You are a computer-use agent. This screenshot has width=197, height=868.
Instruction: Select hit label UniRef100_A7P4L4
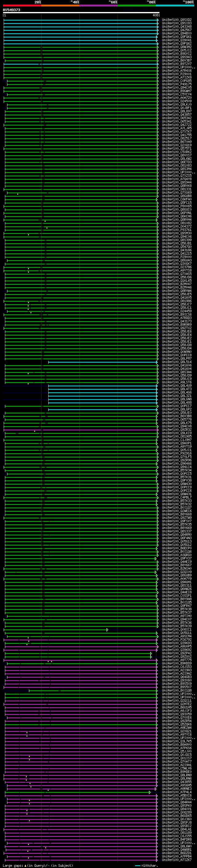[177, 792]
